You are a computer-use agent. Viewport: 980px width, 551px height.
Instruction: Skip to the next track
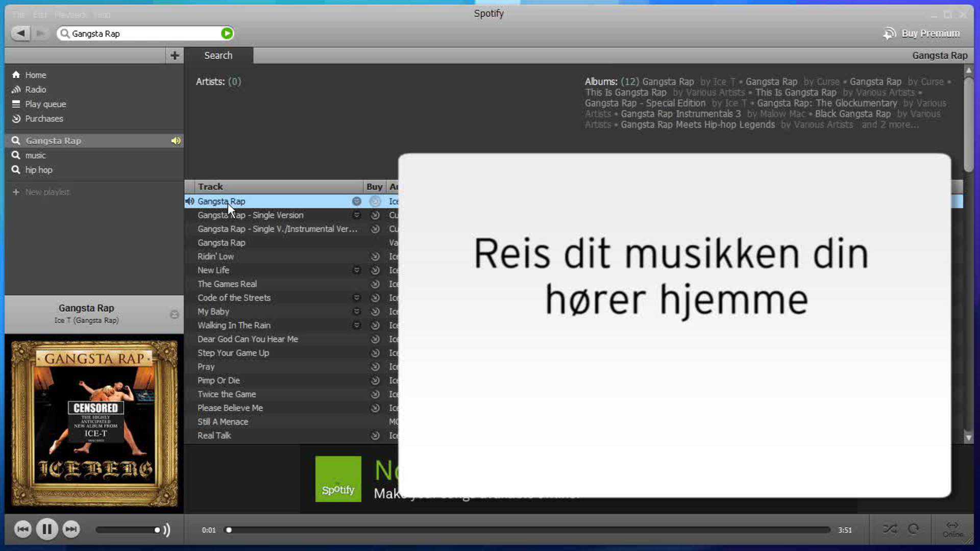point(71,529)
